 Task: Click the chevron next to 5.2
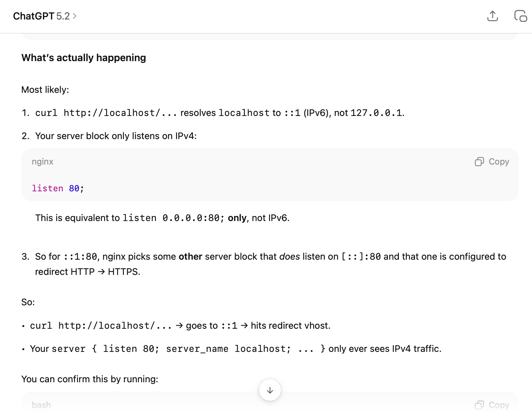(75, 16)
